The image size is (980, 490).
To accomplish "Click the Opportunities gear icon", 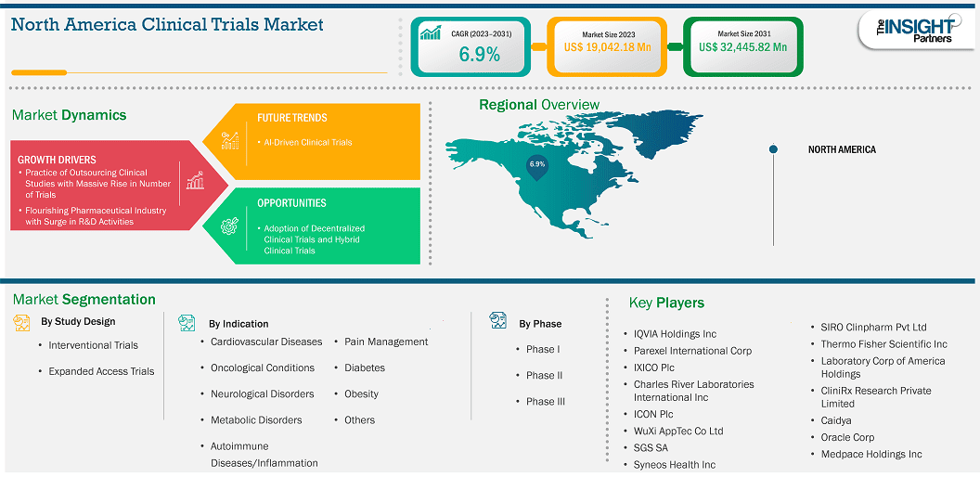I will point(230,226).
